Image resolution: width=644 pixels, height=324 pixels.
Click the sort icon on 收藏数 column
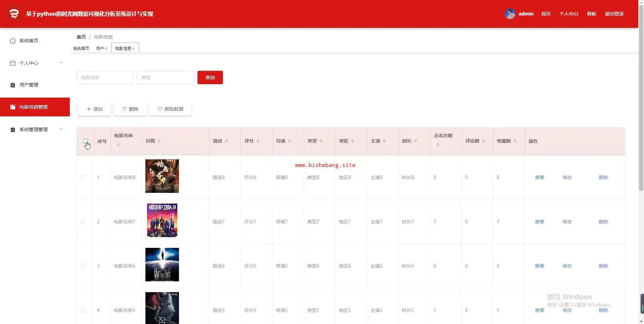click(x=515, y=141)
